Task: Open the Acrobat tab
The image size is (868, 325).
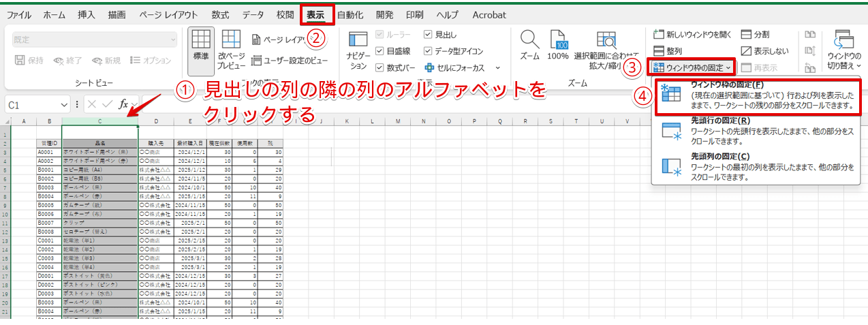Action: point(489,14)
